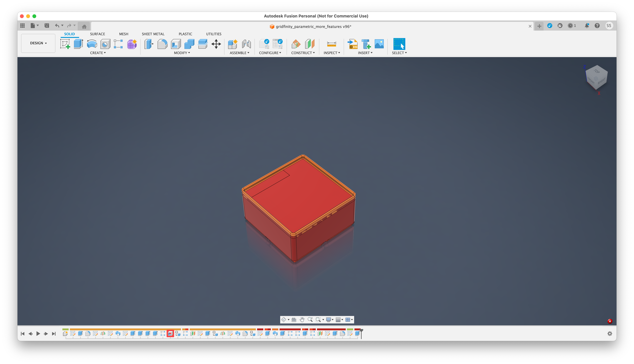Click the red-highlighted timeline feature
The width and height of the screenshot is (634, 364).
tap(170, 333)
